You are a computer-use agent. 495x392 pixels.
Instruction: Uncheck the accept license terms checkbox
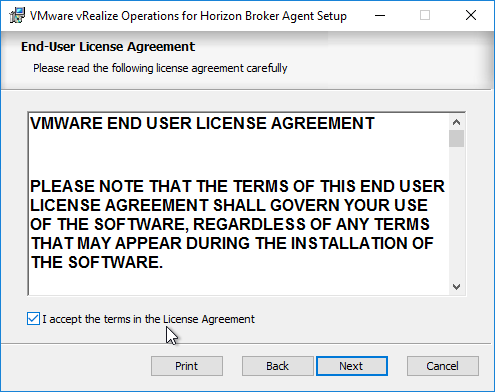click(33, 319)
